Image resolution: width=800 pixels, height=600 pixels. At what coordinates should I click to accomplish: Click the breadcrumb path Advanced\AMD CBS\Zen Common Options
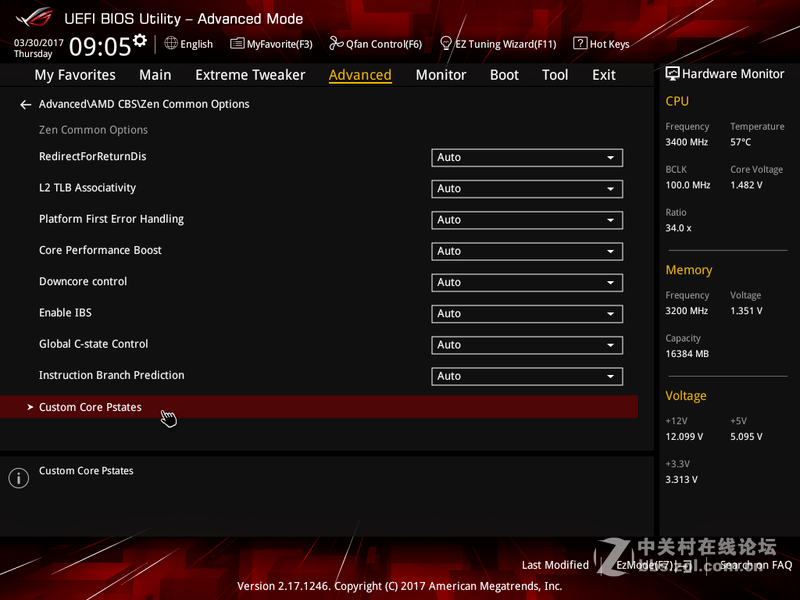(144, 104)
